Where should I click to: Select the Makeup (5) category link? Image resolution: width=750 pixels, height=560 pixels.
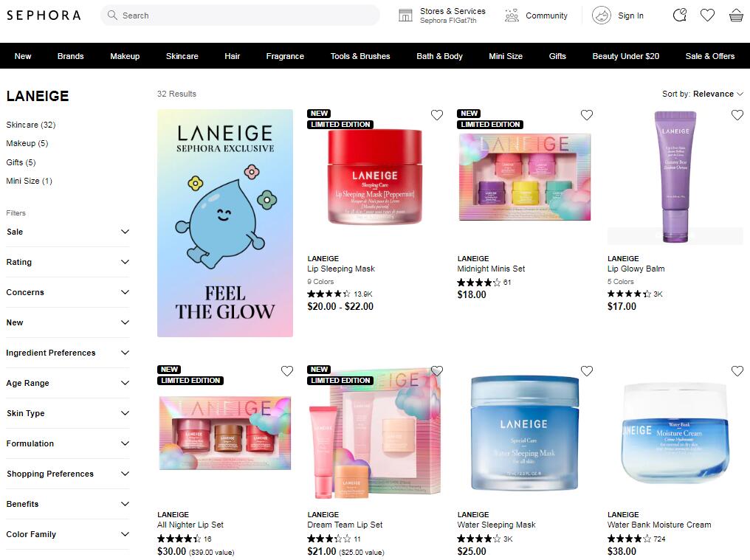tap(27, 143)
